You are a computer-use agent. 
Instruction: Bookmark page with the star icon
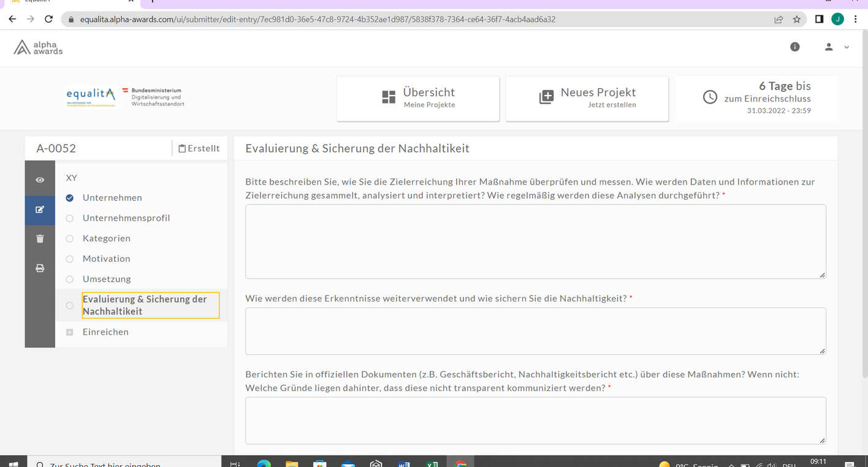(x=797, y=19)
